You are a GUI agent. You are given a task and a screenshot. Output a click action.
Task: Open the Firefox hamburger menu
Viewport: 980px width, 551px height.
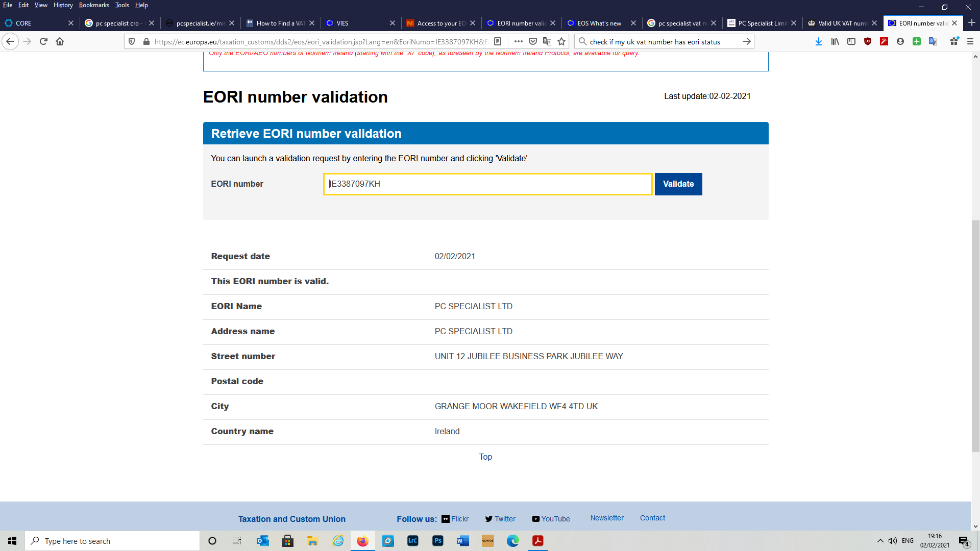click(970, 41)
